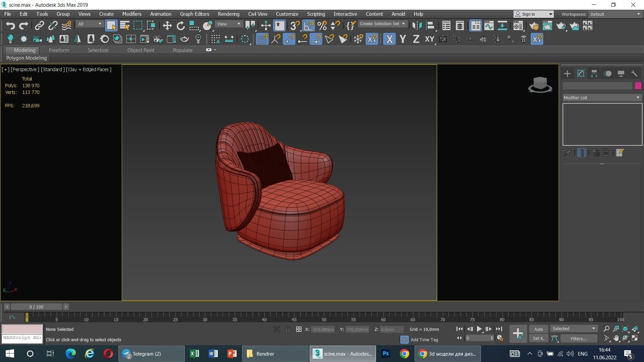Toggle Set Key mode
This screenshot has height=362, width=644.
pyautogui.click(x=538, y=339)
